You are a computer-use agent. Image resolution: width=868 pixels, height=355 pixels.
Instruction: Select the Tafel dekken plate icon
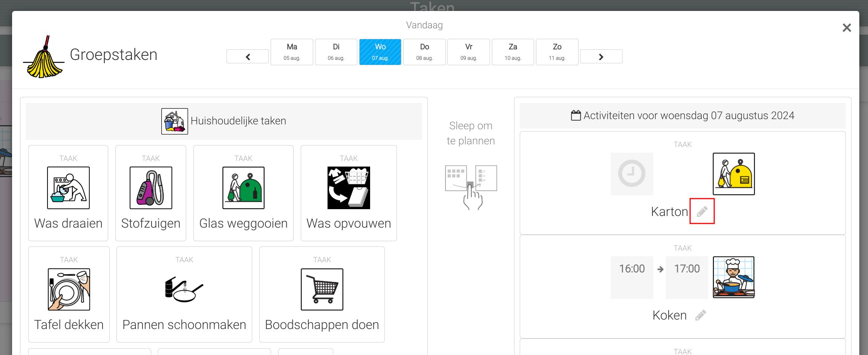[x=69, y=289]
